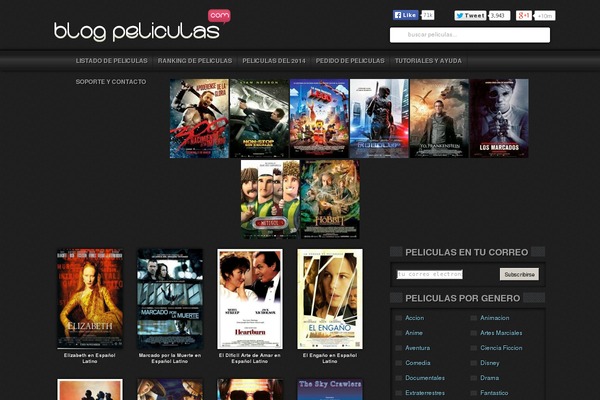This screenshot has height=400, width=600.
Task: Click the Google plus count +10m
Action: click(x=545, y=16)
